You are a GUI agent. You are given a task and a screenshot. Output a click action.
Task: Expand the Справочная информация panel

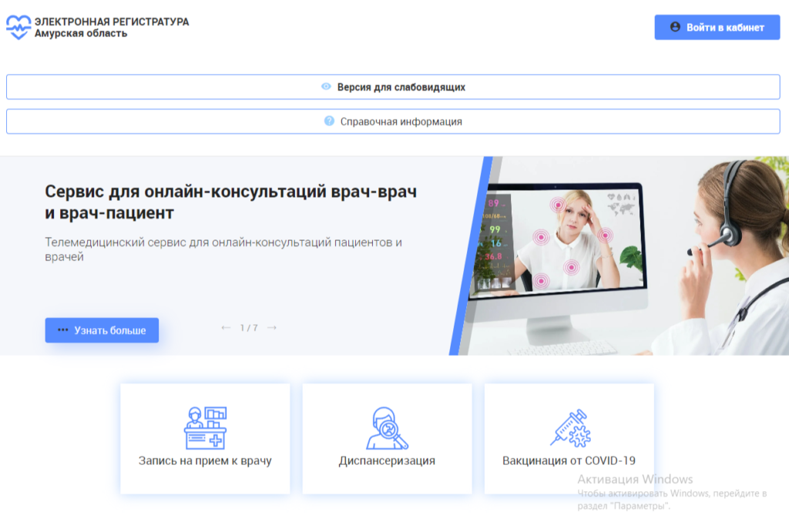tap(394, 121)
